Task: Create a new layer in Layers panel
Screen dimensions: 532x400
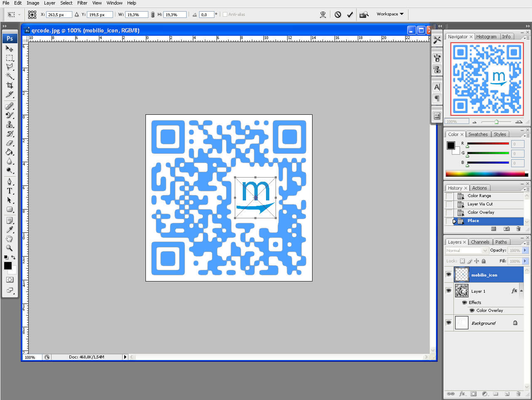Action: pos(507,394)
